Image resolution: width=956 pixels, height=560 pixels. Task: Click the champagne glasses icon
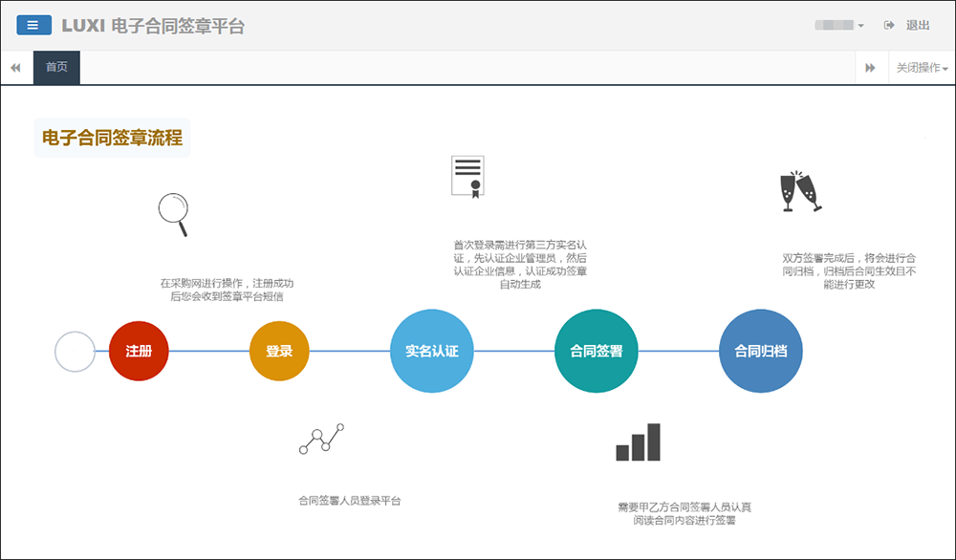800,191
